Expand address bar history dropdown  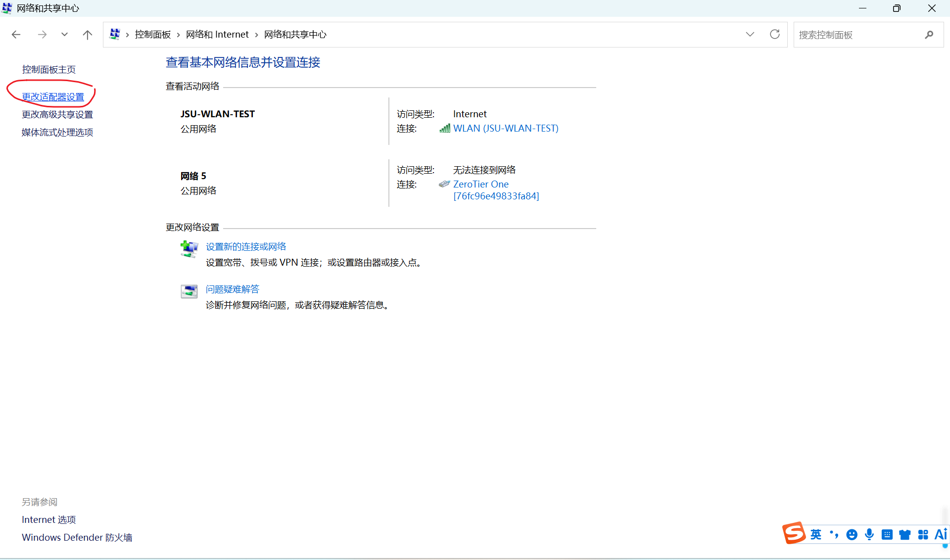click(x=750, y=34)
